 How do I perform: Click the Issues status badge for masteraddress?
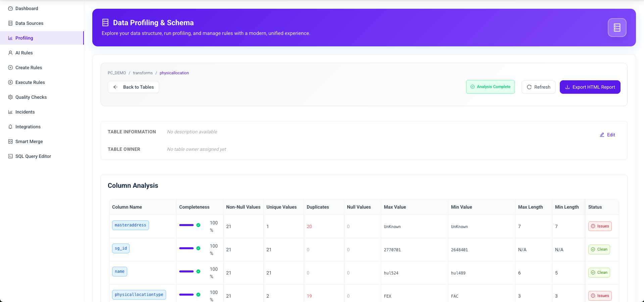[600, 226]
